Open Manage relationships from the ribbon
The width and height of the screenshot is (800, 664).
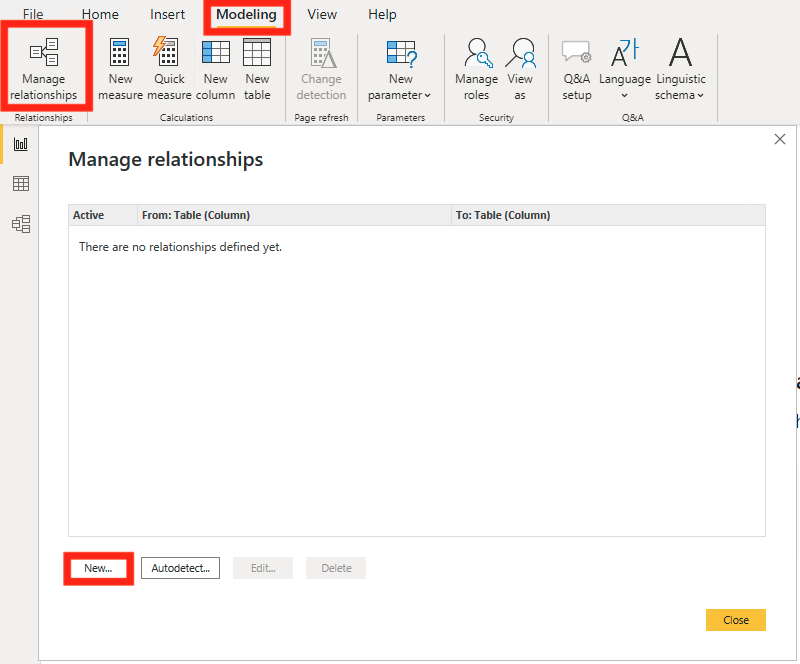pos(44,66)
